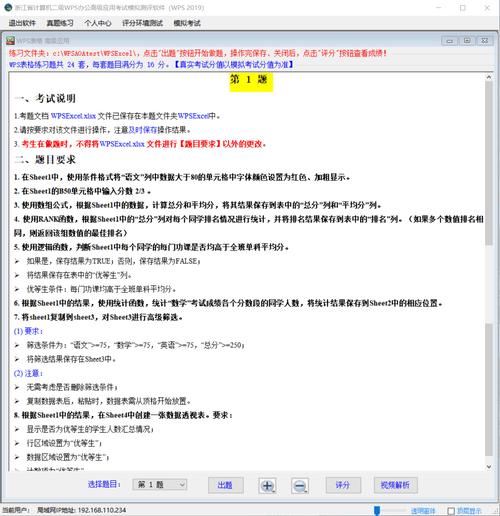500x516 pixels.
Task: Close the inner WPS表格 window
Action: (x=485, y=41)
